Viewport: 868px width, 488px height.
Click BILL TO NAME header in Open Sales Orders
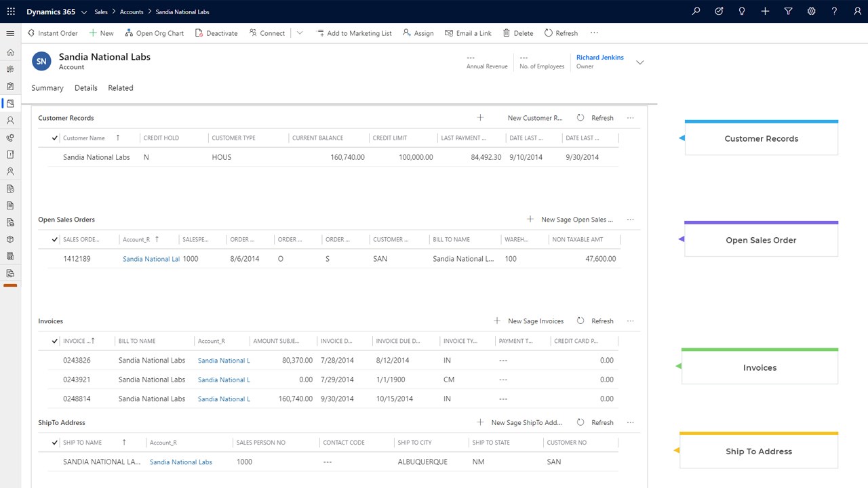click(452, 240)
